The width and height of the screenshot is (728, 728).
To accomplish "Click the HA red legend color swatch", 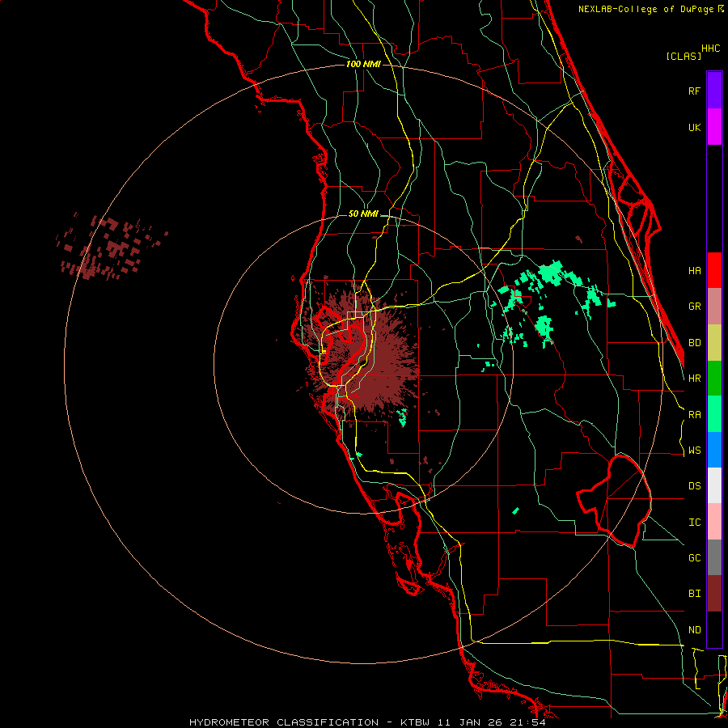I will tap(714, 270).
